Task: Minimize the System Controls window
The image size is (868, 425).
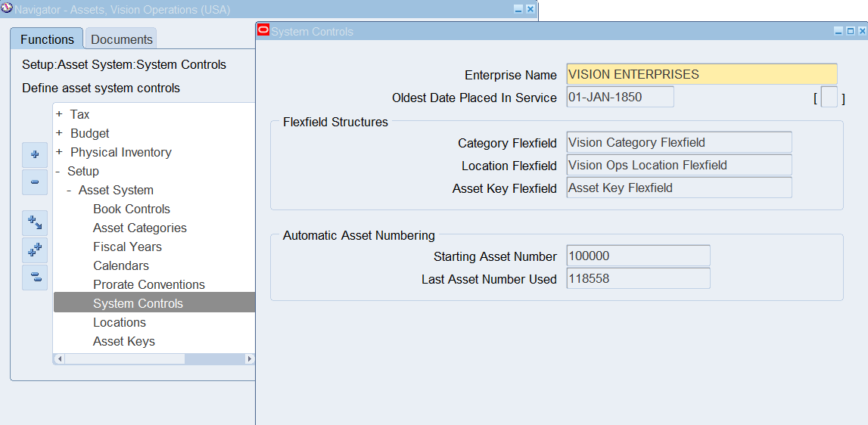Action: [x=838, y=32]
